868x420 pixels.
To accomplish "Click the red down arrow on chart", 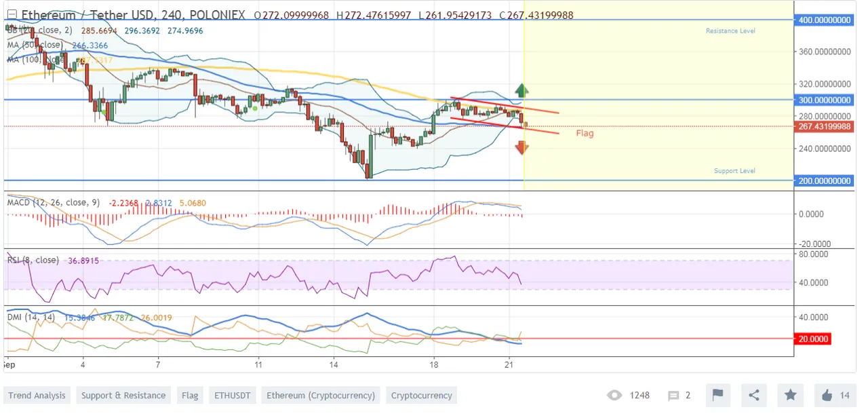I will [x=521, y=147].
